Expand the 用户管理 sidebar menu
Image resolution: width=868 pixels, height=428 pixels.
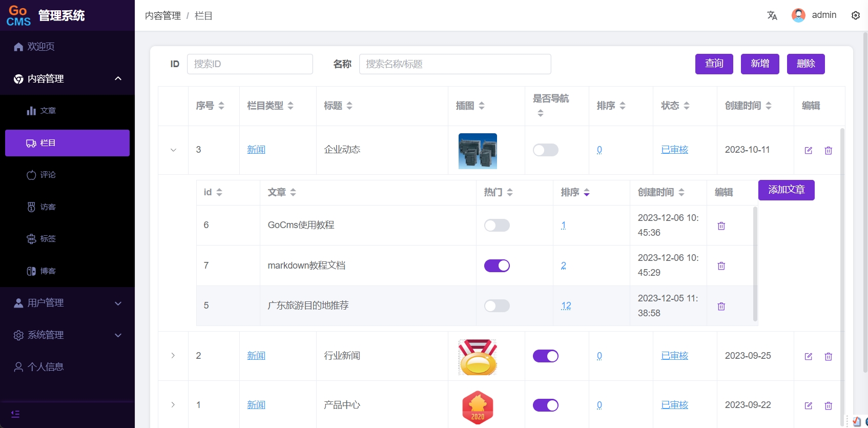[x=67, y=303]
